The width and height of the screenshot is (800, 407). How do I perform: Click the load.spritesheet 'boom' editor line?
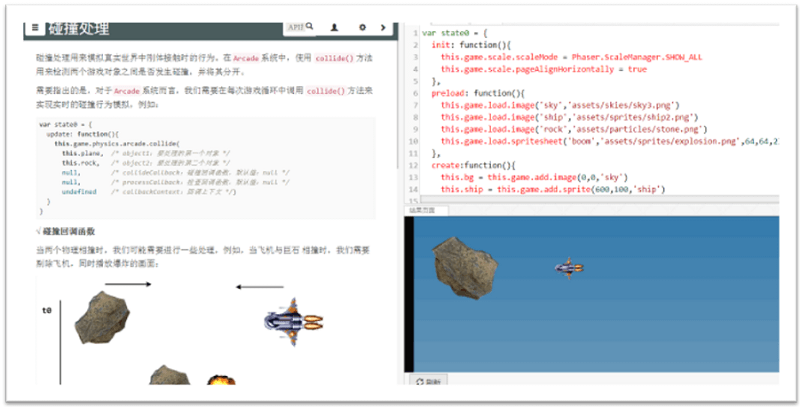pyautogui.click(x=610, y=141)
